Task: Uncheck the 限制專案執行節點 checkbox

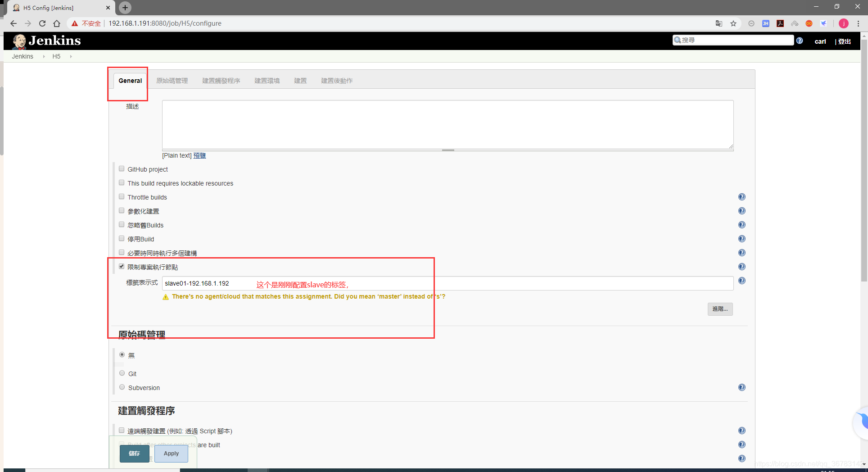Action: (122, 267)
